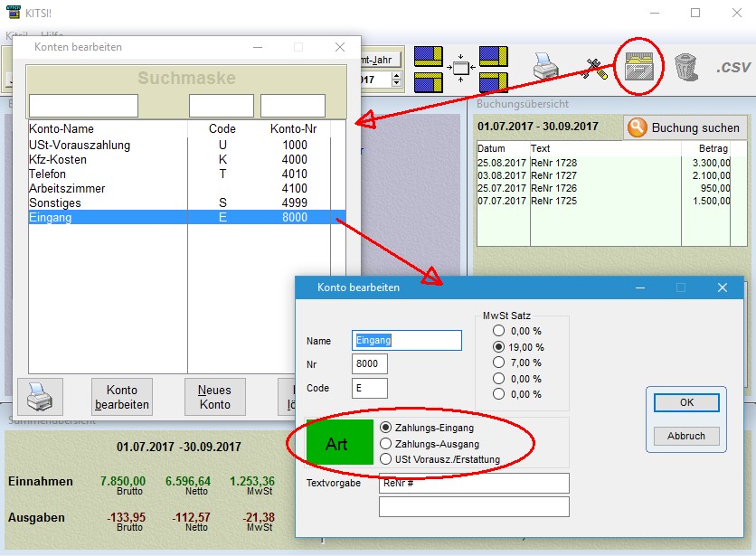Click the Textvorgabe input field
This screenshot has width=756, height=556.
[x=474, y=484]
